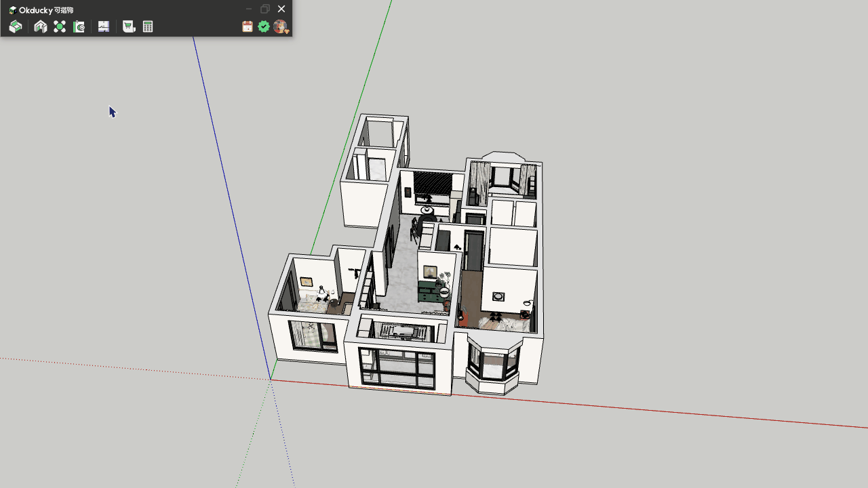Viewport: 868px width, 488px height.
Task: Click the floor plan icon
Action: [x=104, y=26]
